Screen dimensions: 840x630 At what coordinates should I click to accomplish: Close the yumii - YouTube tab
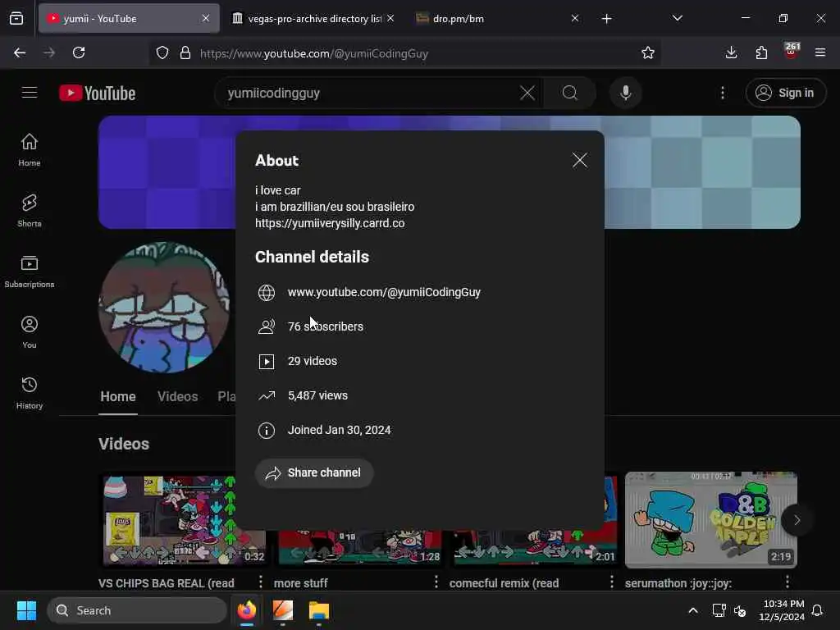[206, 18]
